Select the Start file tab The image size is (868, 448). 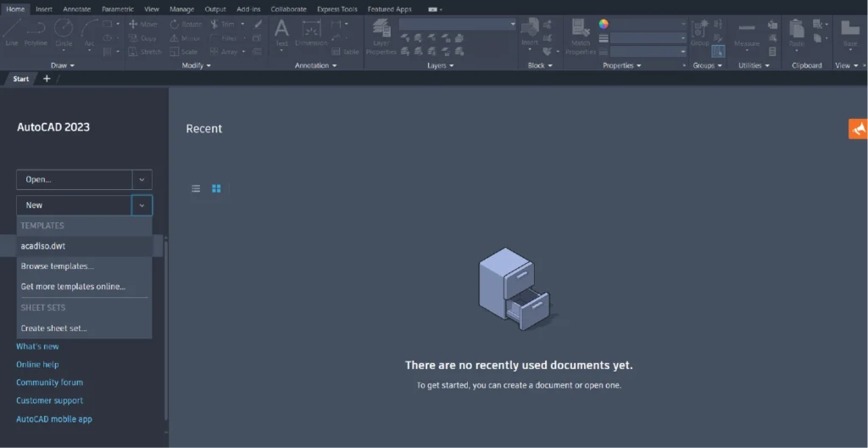(x=20, y=79)
